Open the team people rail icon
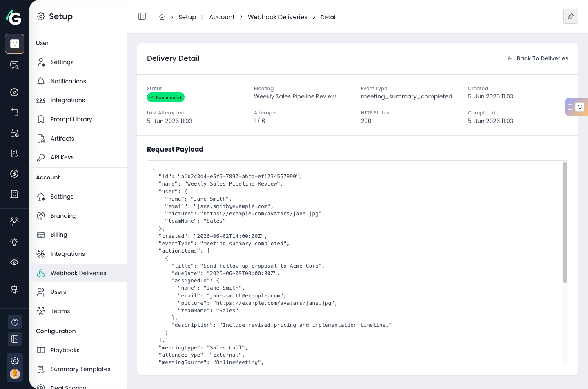 [15, 221]
